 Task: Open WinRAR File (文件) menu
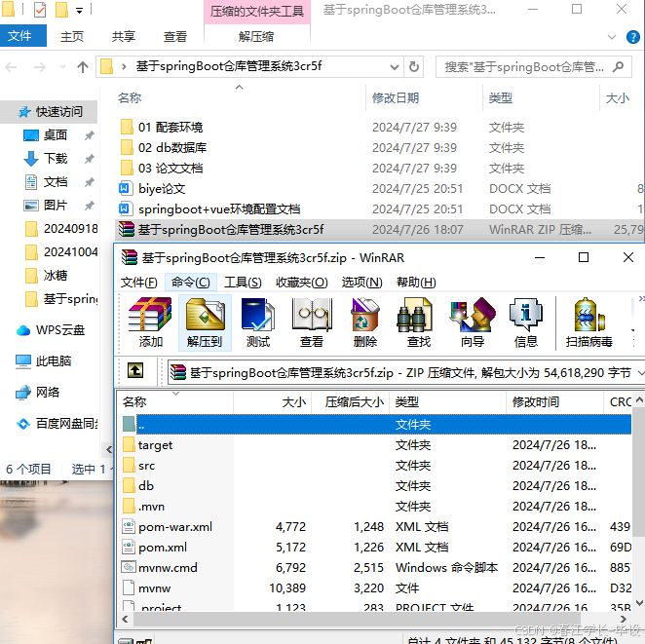pyautogui.click(x=138, y=283)
